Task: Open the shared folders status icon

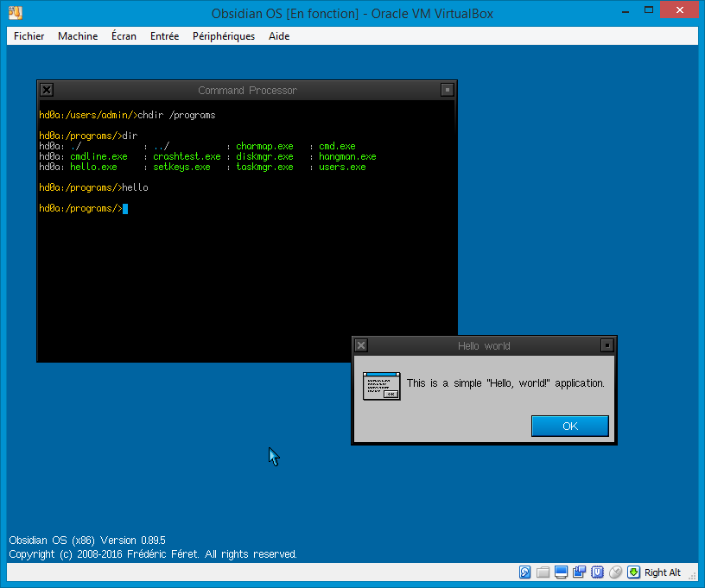Action: (x=543, y=572)
